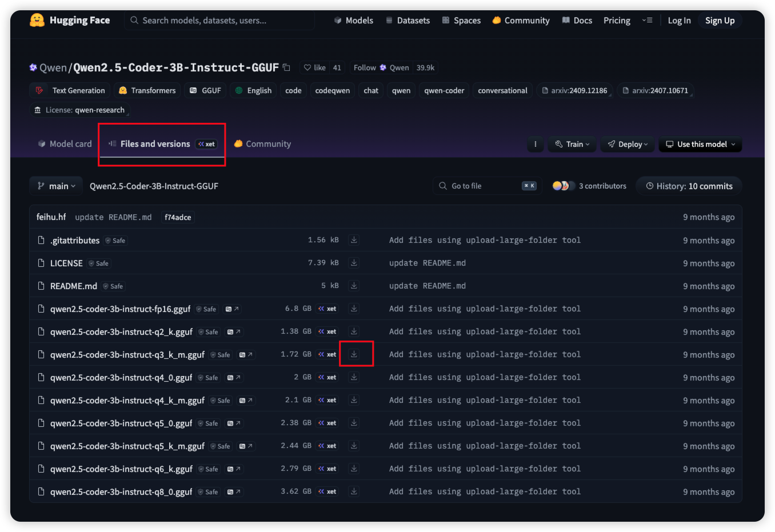Click the Sign Up button

[720, 21]
